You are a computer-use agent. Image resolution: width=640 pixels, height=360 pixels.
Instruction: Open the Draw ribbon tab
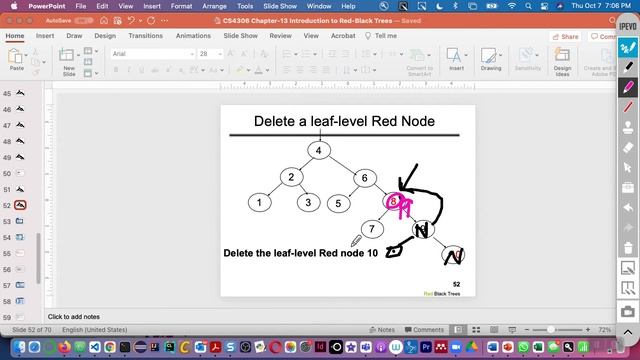coord(74,36)
